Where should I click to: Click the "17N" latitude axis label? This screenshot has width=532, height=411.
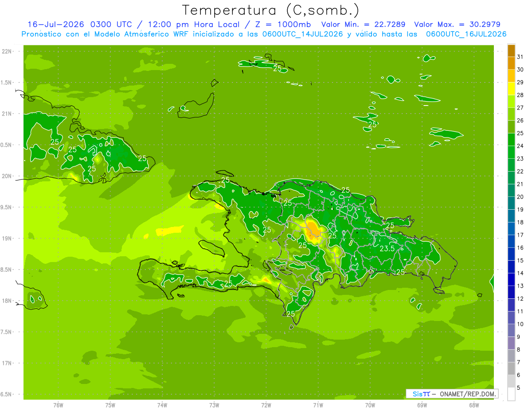point(7,364)
